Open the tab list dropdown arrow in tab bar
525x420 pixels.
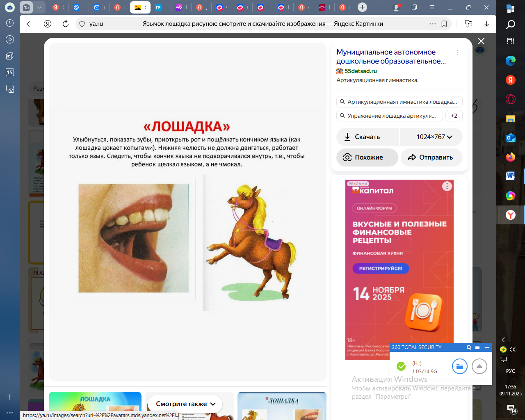click(39, 7)
